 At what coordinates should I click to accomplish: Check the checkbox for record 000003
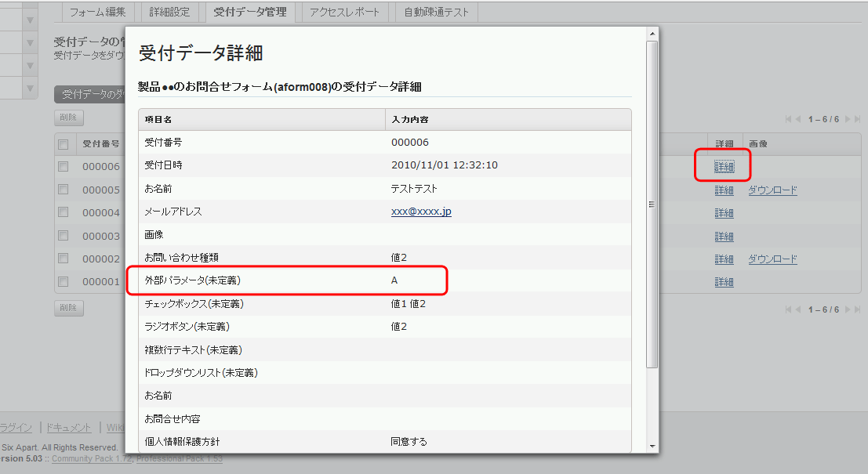[x=64, y=236]
